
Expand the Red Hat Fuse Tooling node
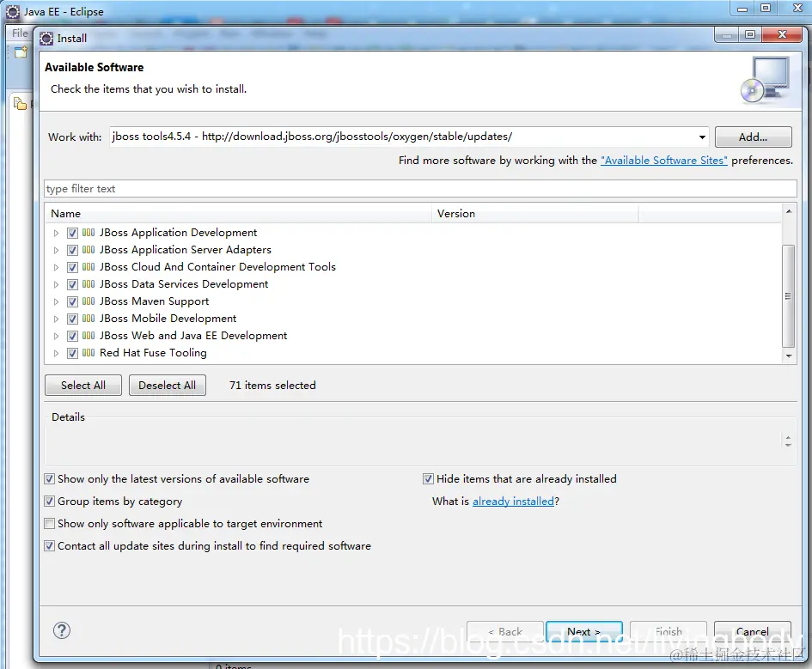pos(56,352)
